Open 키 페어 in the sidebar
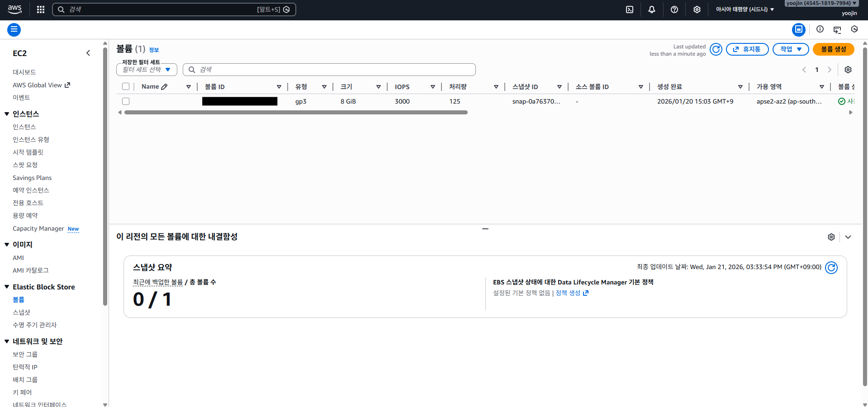Image resolution: width=868 pixels, height=407 pixels. [x=22, y=392]
